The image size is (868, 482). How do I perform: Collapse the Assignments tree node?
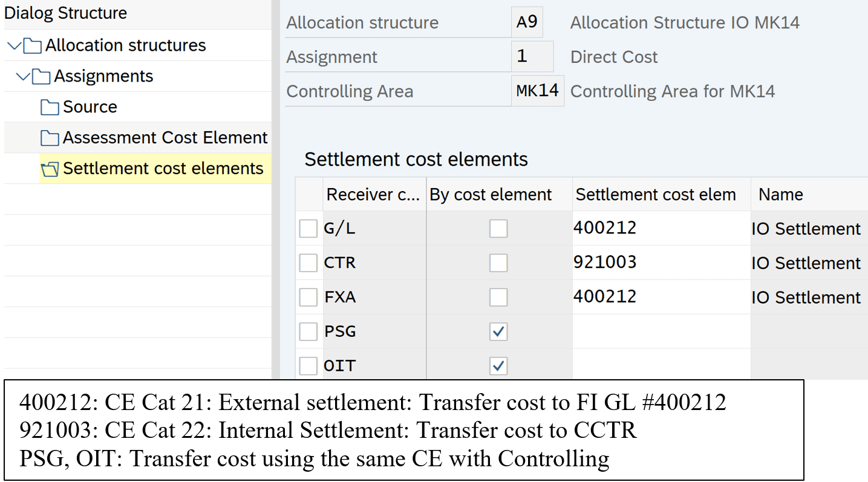pyautogui.click(x=24, y=77)
